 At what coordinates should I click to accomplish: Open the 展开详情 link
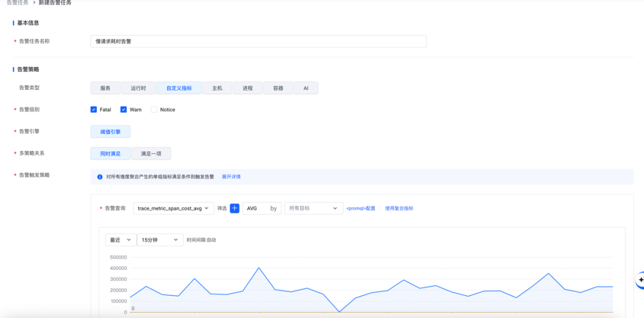tap(231, 177)
